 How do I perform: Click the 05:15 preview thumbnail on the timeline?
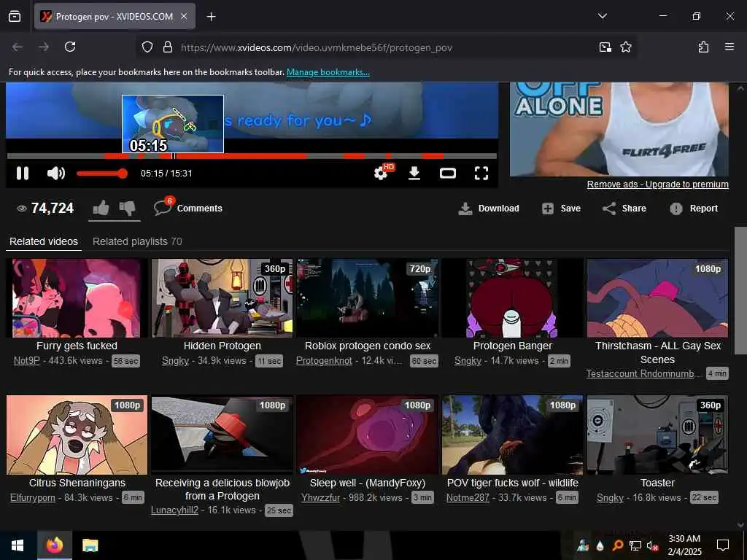(173, 124)
